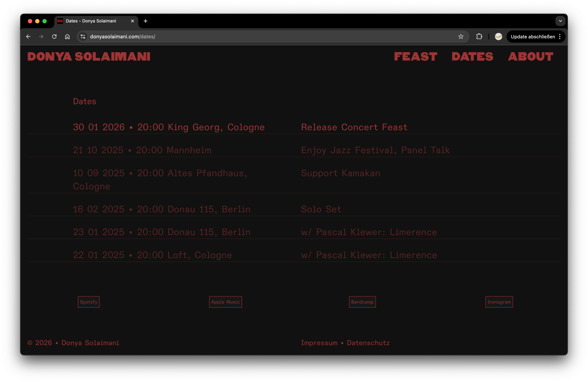Open the ABOUT page
The width and height of the screenshot is (588, 382).
point(531,57)
